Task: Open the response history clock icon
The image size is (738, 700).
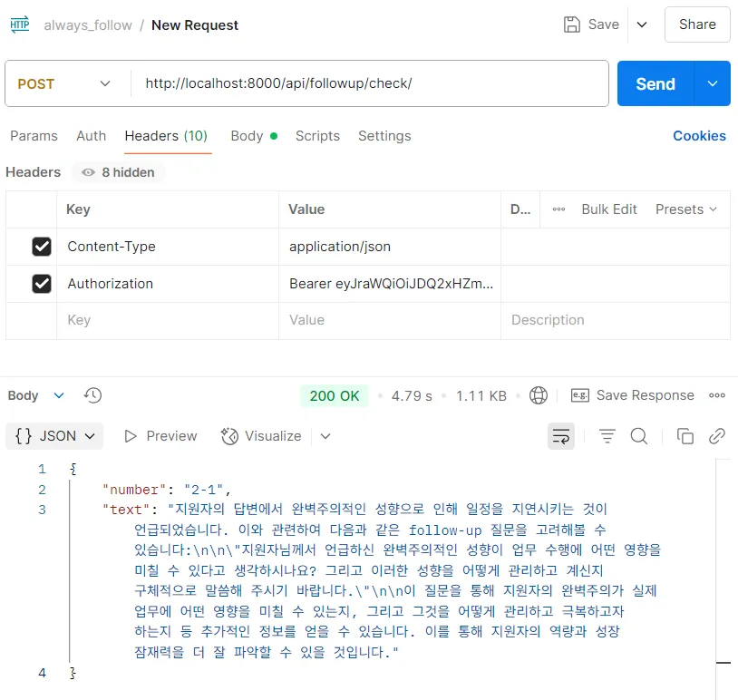Action: 92,395
